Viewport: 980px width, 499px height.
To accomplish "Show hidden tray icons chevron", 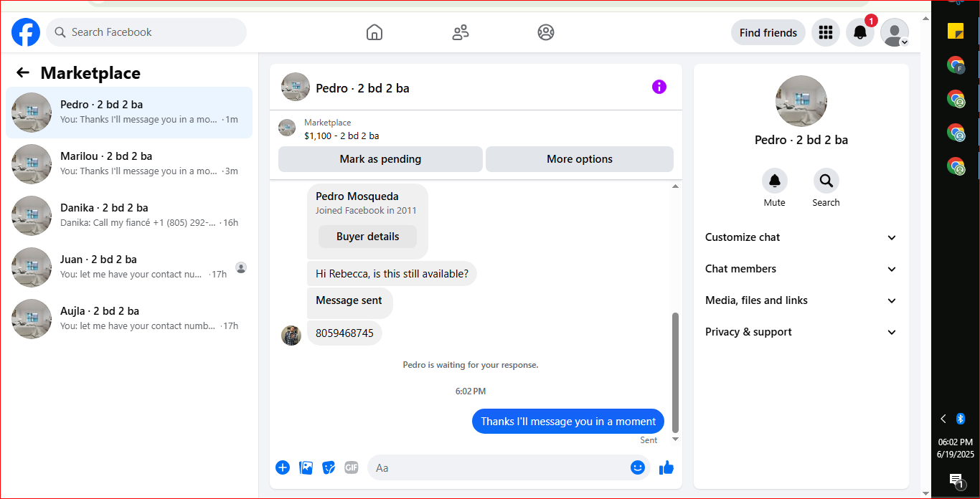I will 943,419.
